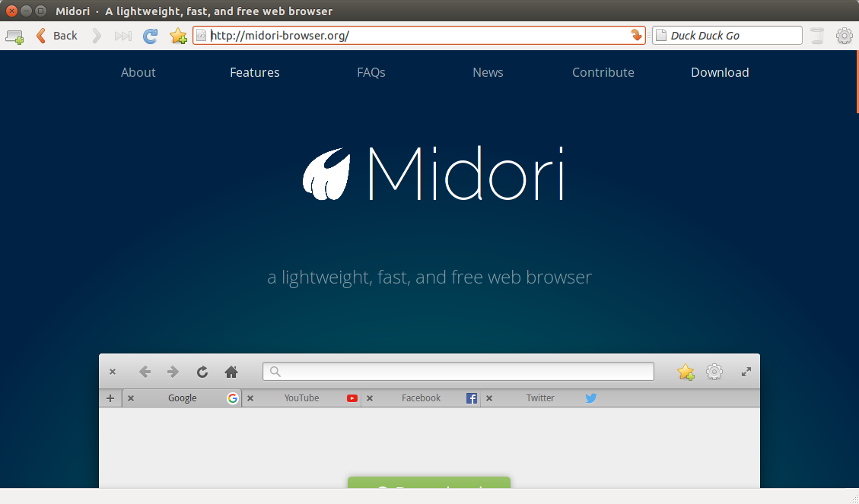Open the trash of closed tabs
Screen dimensions: 859x504
(x=817, y=36)
